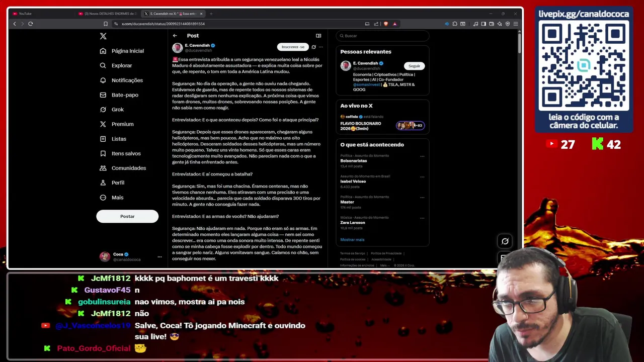Open the playlist music note icon
Image resolution: width=644 pixels, height=362 pixels.
pos(475,24)
